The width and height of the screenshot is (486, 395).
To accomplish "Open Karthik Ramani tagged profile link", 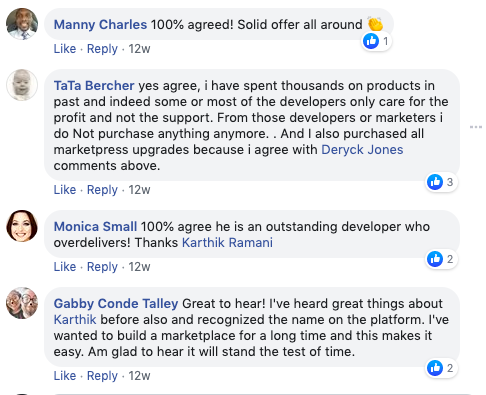I will tap(227, 243).
